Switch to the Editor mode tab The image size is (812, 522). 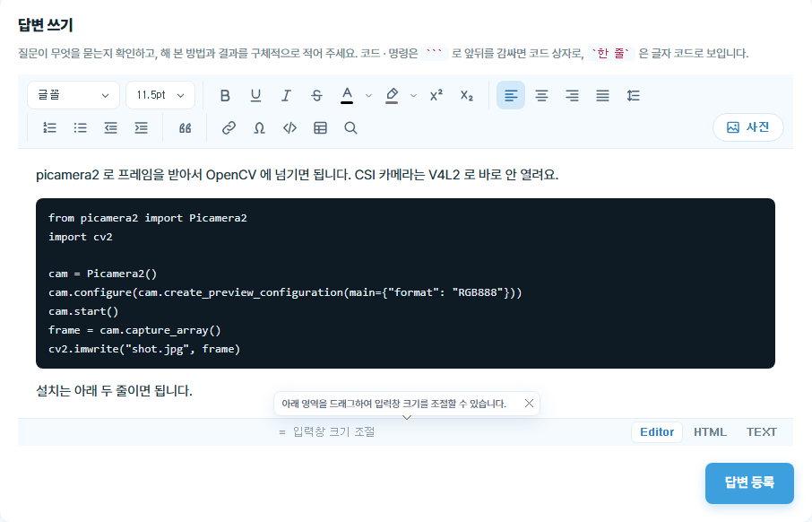pyautogui.click(x=657, y=431)
